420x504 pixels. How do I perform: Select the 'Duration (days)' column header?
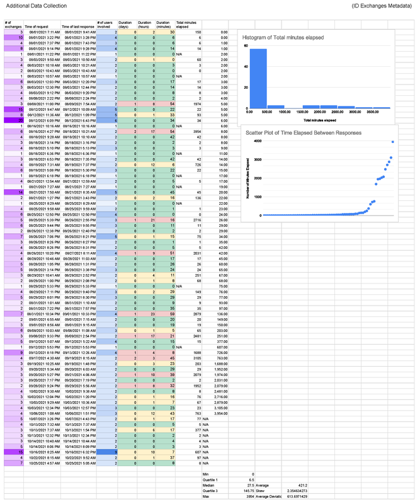point(127,25)
